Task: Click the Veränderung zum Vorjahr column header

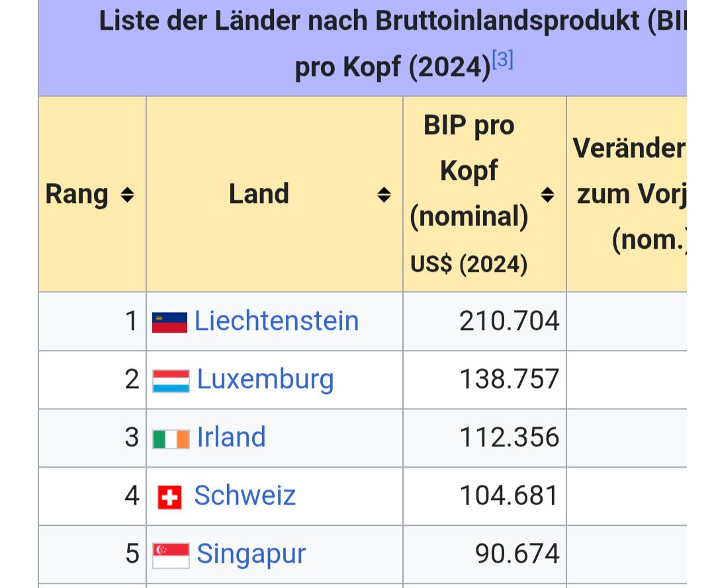Action: click(x=630, y=194)
